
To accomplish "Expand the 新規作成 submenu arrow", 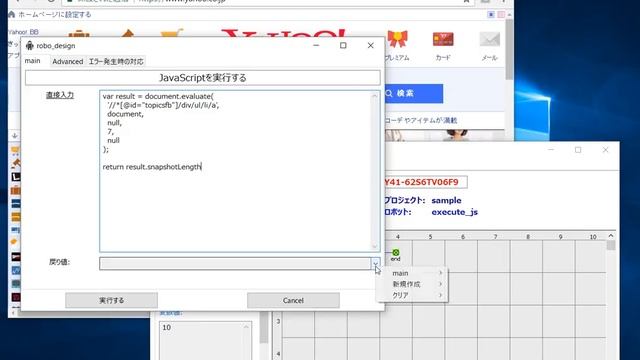I will click(x=441, y=284).
